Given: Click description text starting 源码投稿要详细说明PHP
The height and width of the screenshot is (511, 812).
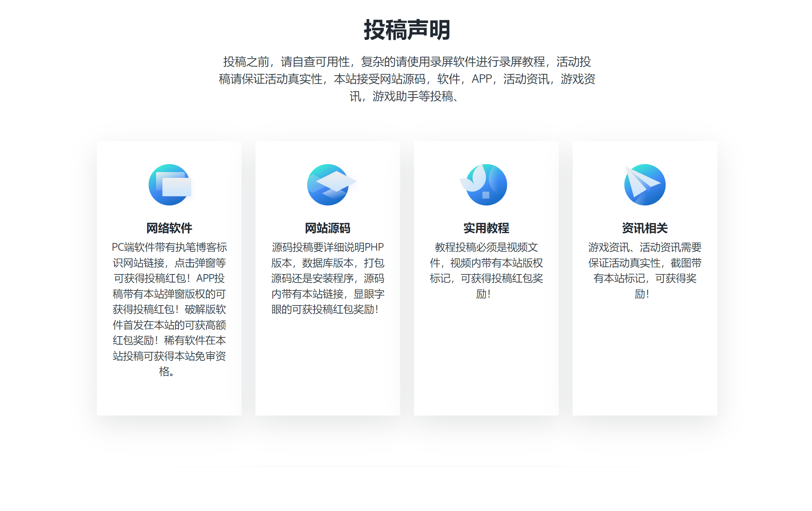Looking at the screenshot, I should (328, 278).
